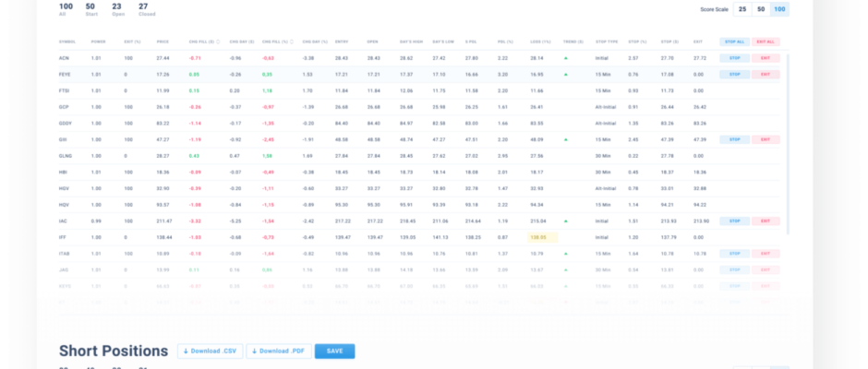Viewport: 868px width, 369px height.
Task: Click the HBI symbol cell
Action: click(x=63, y=173)
